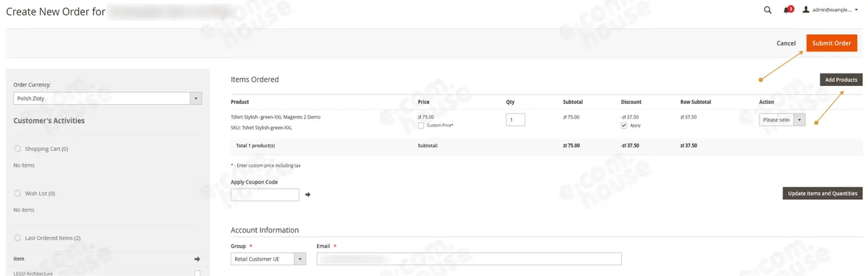
Task: Click the Items Ordered heading
Action: tap(255, 79)
